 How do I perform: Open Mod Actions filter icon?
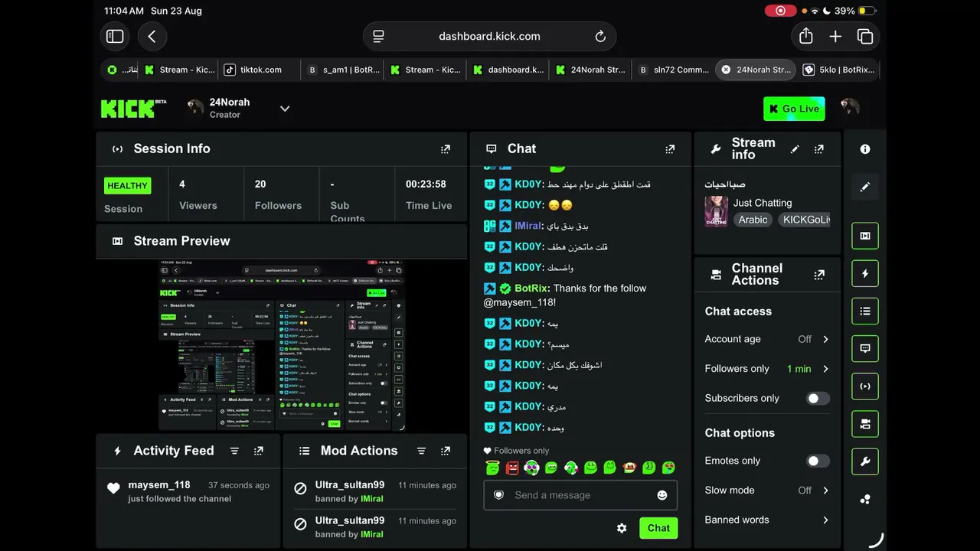click(421, 451)
